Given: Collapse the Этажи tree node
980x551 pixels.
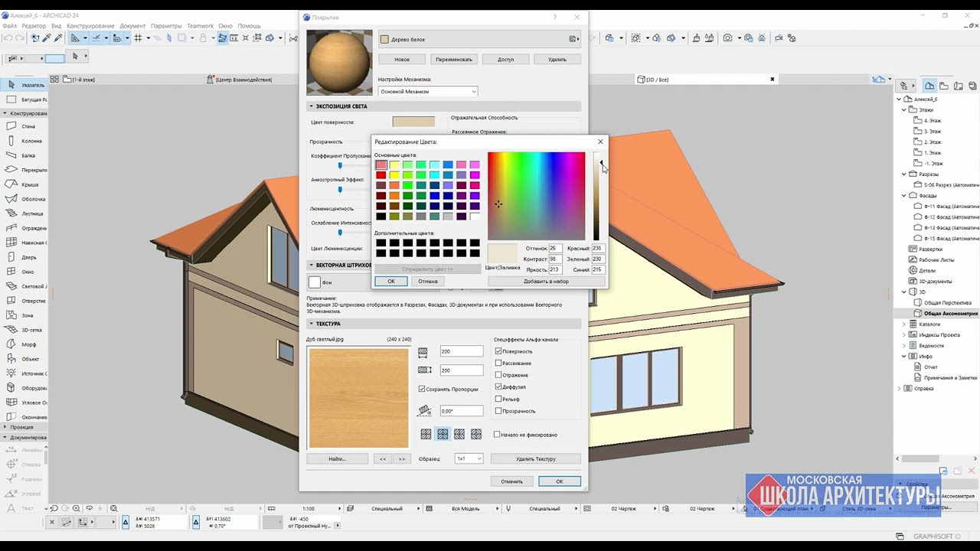Looking at the screenshot, I should coord(904,109).
